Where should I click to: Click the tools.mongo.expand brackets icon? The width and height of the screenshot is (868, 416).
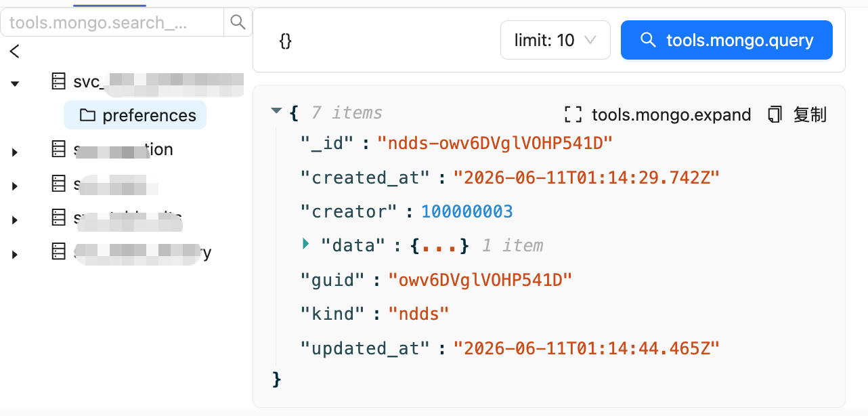(573, 115)
